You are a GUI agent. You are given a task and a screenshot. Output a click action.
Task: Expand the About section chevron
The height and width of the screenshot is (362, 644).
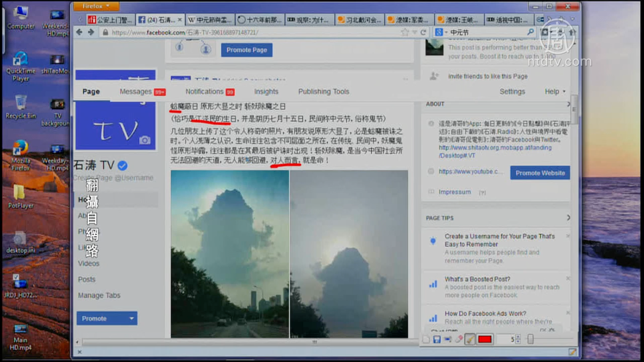(x=568, y=104)
